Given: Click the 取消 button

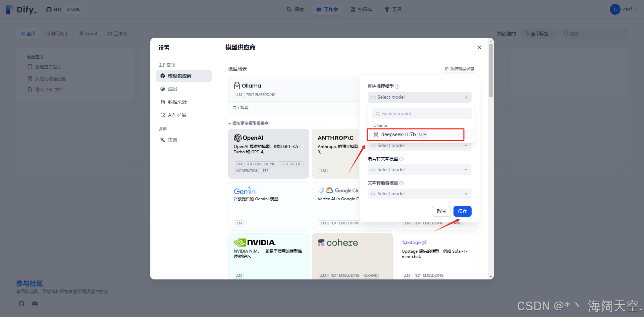Looking at the screenshot, I should coord(441,211).
